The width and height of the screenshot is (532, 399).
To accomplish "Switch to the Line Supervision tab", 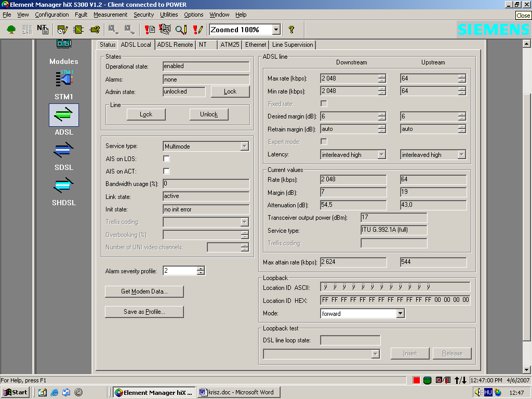I will point(292,45).
